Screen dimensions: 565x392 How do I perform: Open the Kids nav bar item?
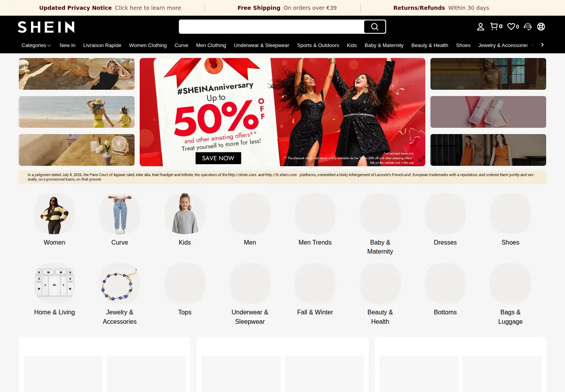tap(352, 45)
